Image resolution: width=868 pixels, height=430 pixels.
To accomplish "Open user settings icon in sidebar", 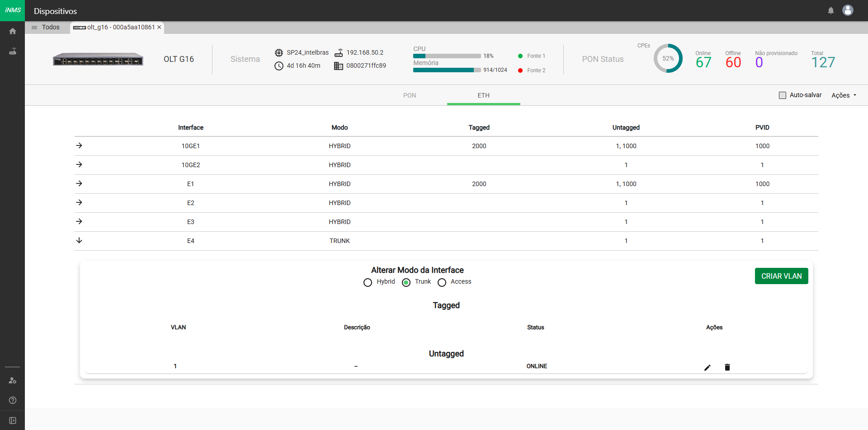I will (x=13, y=381).
